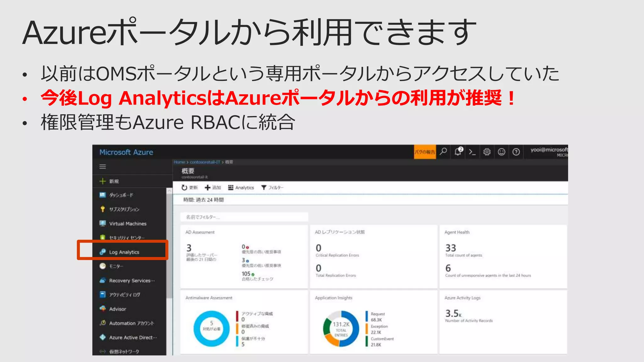Image resolution: width=644 pixels, height=362 pixels.
Task: Click Home in the breadcrumb
Action: pos(179,162)
